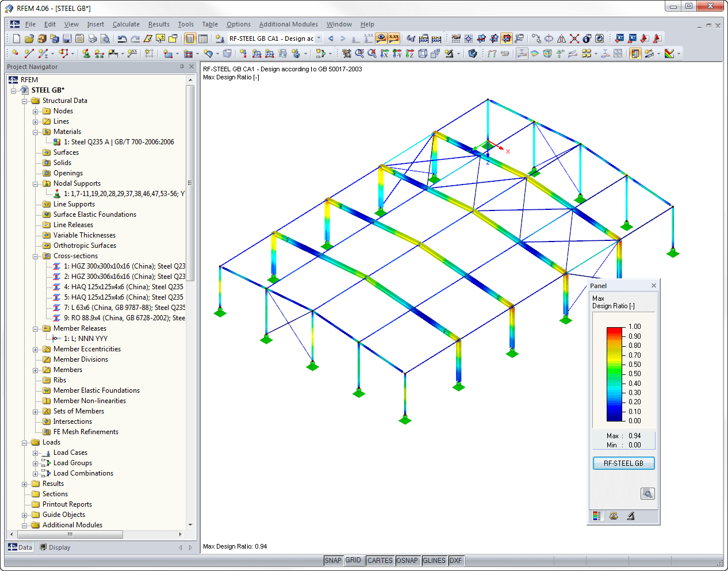Toggle the Project Navigator display icon
This screenshot has width=728, height=571.
click(x=190, y=39)
